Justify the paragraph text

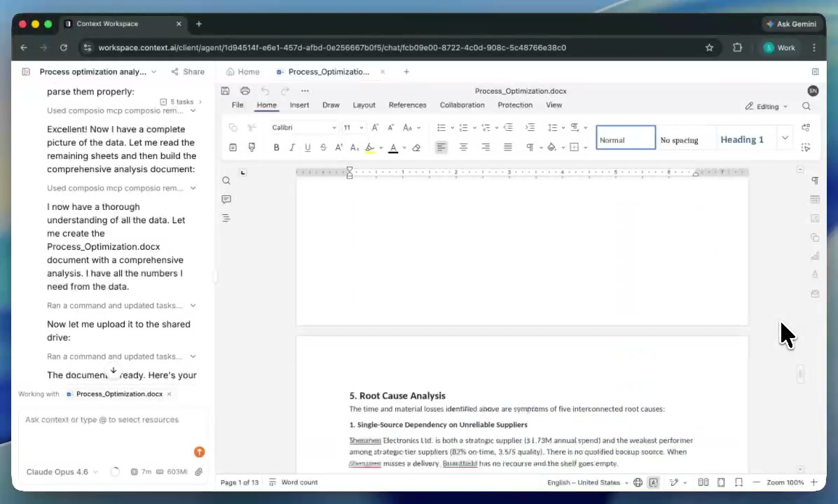(x=508, y=148)
